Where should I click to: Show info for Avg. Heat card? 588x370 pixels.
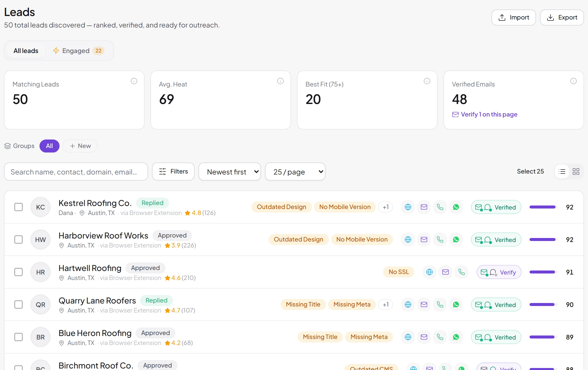tap(280, 81)
